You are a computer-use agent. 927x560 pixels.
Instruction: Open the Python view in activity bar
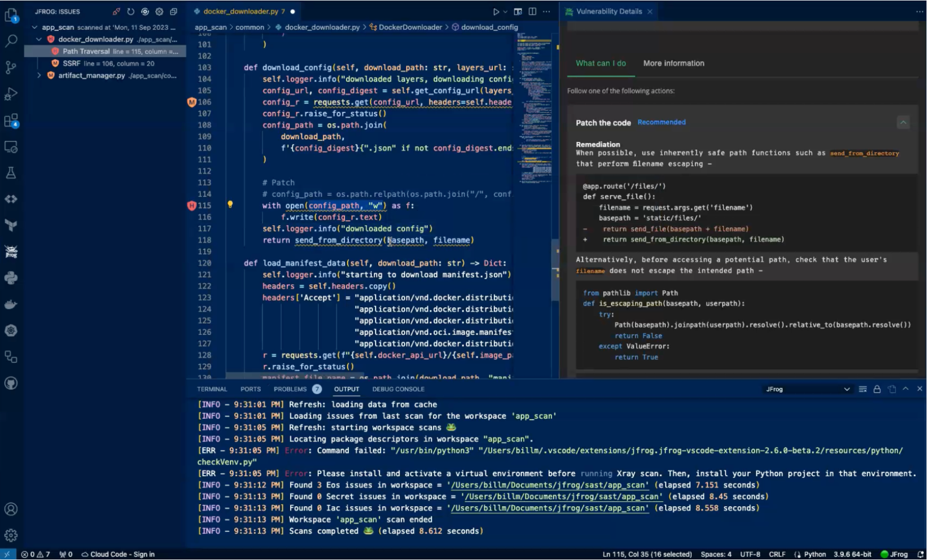pos(11,277)
